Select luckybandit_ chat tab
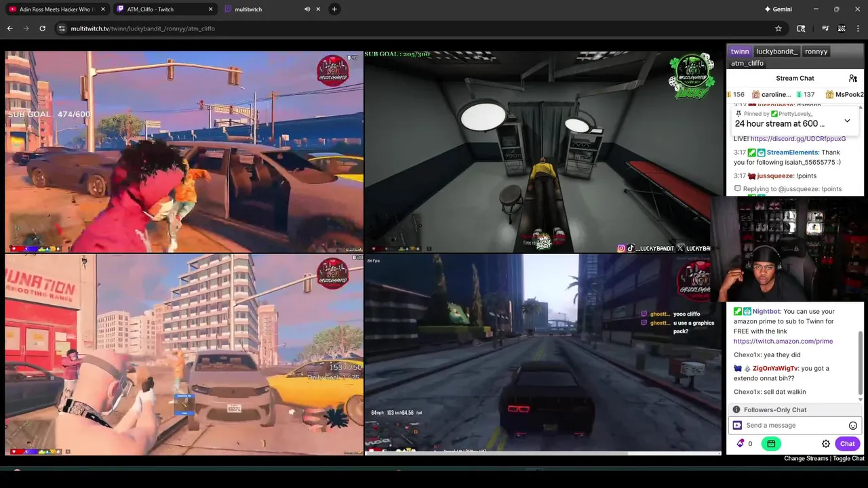This screenshot has height=488, width=868. tap(776, 52)
